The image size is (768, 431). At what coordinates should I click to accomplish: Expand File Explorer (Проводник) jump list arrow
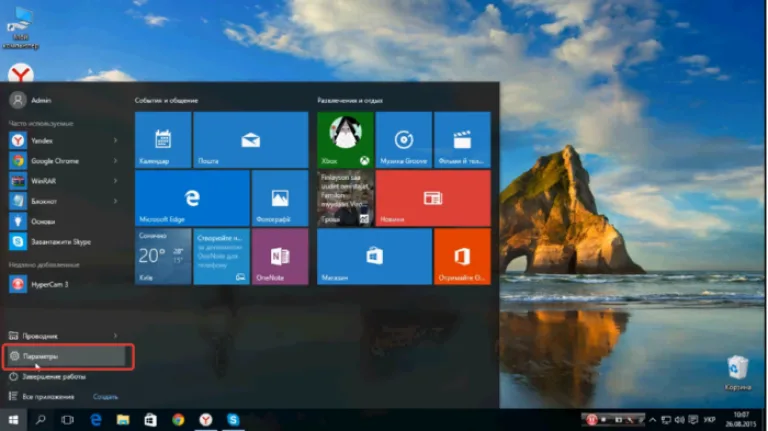[116, 336]
